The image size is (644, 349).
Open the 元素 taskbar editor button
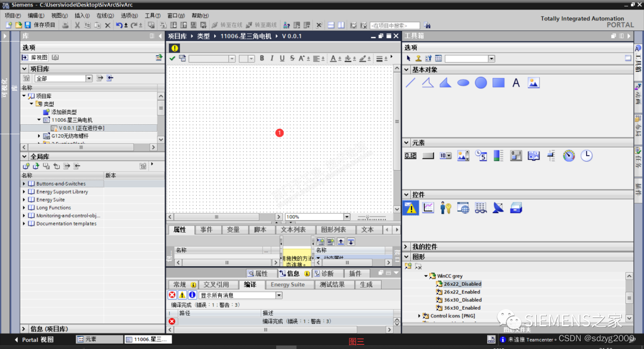tap(99, 339)
